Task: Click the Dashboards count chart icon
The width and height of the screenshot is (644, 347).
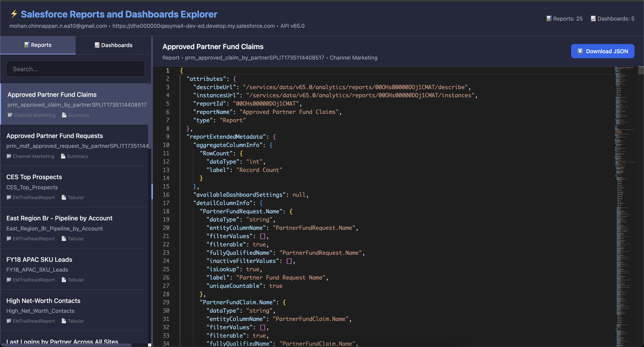Action: click(593, 19)
